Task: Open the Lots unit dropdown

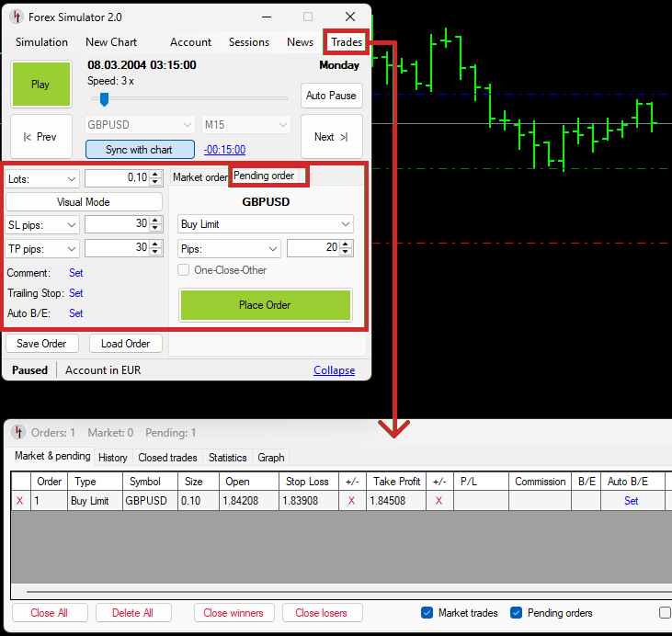Action: (x=42, y=178)
